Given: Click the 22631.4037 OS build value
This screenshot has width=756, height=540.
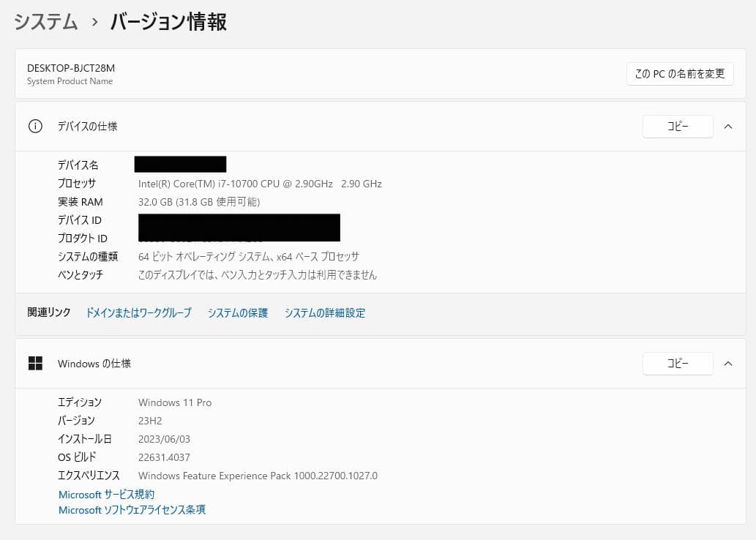Looking at the screenshot, I should coord(164,457).
